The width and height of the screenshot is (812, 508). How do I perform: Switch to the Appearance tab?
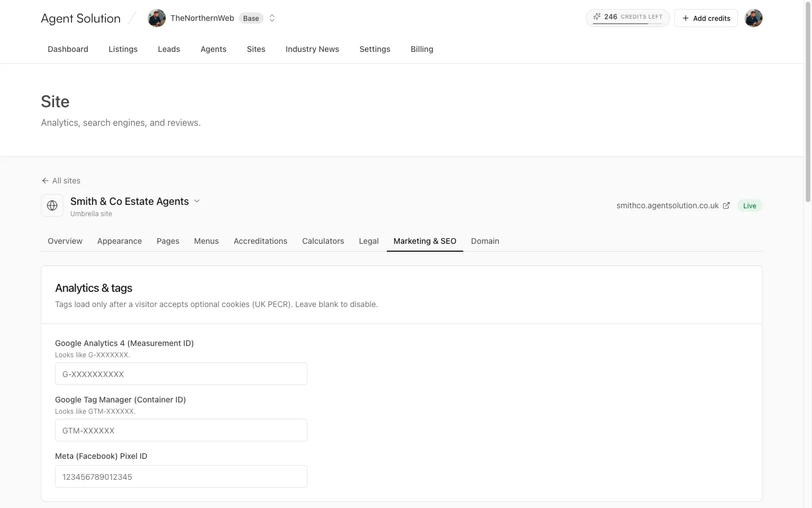tap(120, 241)
